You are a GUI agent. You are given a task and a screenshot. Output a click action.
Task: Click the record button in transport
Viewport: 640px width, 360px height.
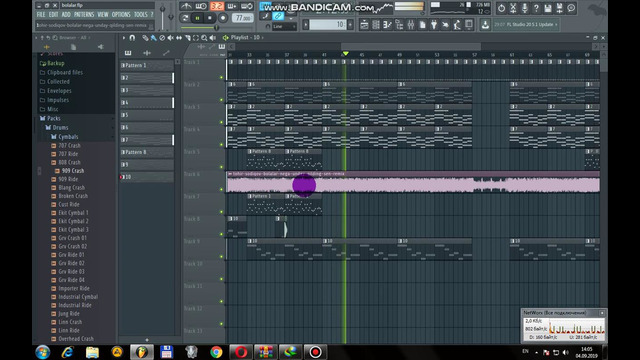click(x=223, y=18)
